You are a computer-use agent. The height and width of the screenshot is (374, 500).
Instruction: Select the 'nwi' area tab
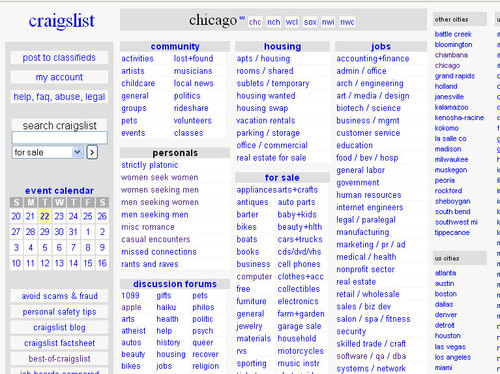click(x=328, y=22)
